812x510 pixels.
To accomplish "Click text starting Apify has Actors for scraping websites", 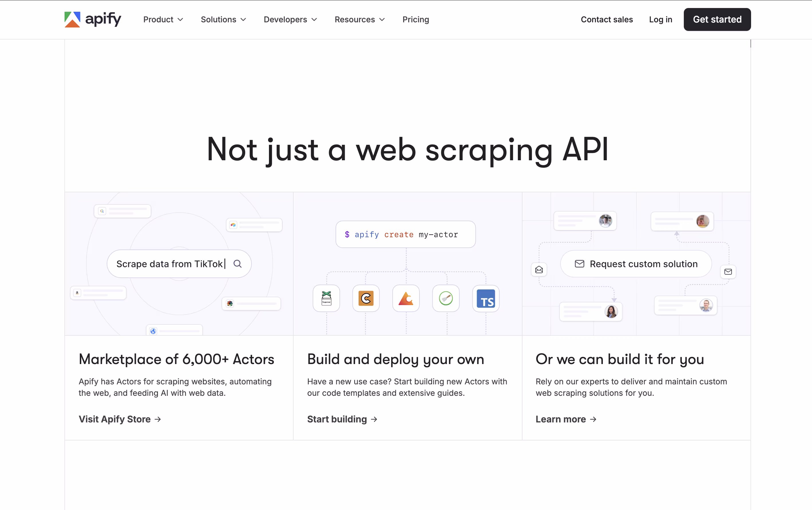I will [x=175, y=387].
